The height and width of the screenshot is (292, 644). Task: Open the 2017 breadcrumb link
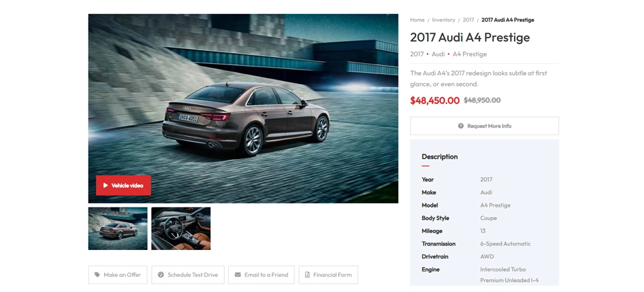click(x=468, y=19)
